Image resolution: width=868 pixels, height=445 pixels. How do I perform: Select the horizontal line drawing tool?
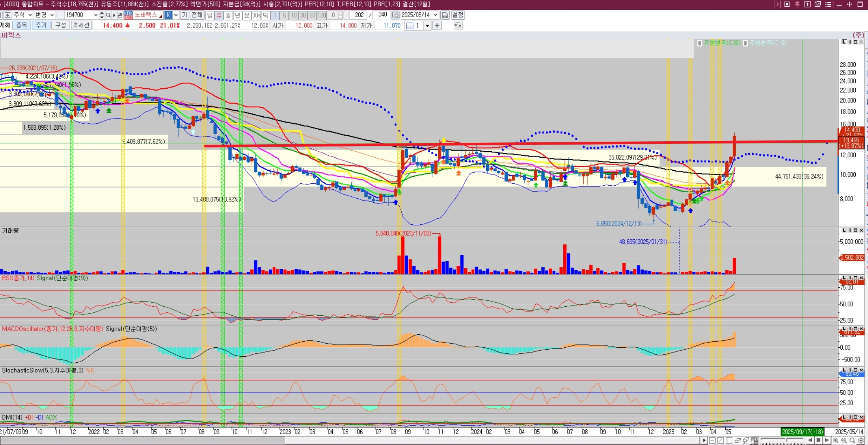point(712,441)
